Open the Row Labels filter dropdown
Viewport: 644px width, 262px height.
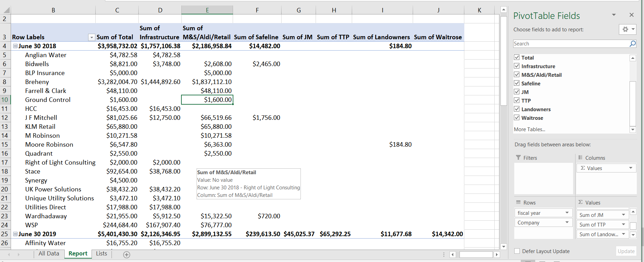[92, 37]
